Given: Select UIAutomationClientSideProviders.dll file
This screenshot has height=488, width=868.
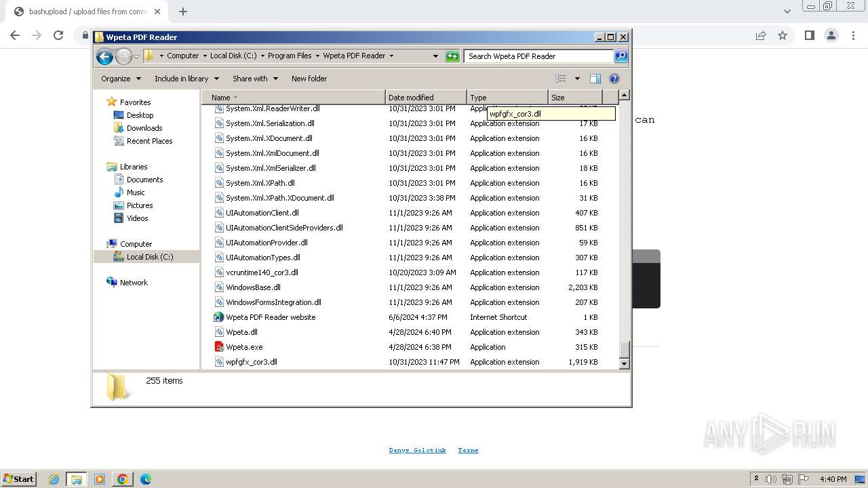Looking at the screenshot, I should 284,228.
